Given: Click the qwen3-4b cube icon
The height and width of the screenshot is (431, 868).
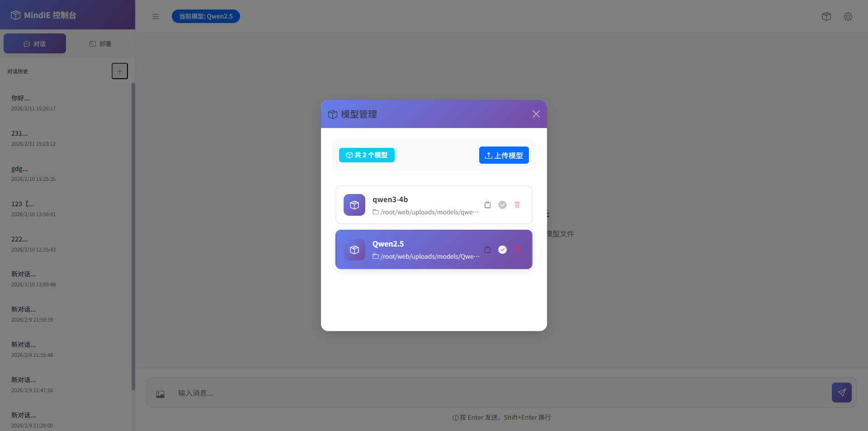Looking at the screenshot, I should [x=354, y=205].
